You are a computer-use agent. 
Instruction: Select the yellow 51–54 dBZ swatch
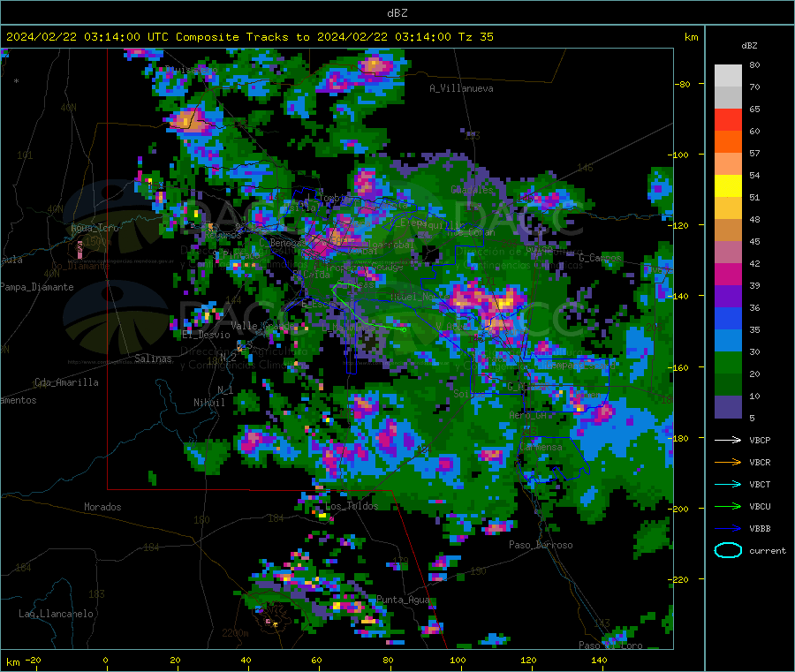point(728,186)
